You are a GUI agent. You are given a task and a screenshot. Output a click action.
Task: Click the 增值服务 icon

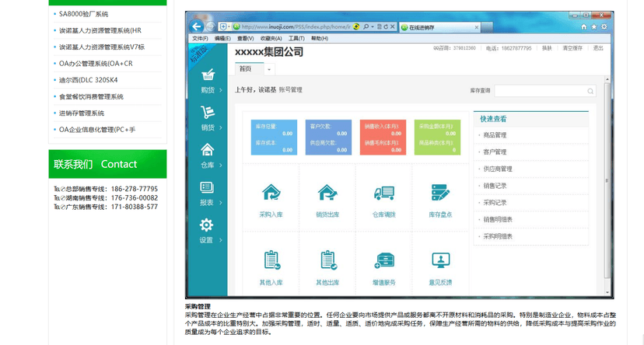tap(384, 260)
